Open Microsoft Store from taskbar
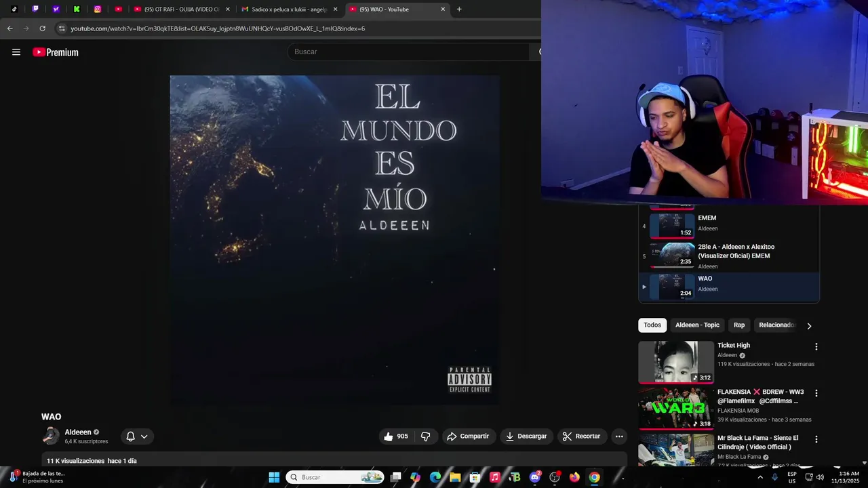Screen dimensions: 868x488 click(x=475, y=477)
